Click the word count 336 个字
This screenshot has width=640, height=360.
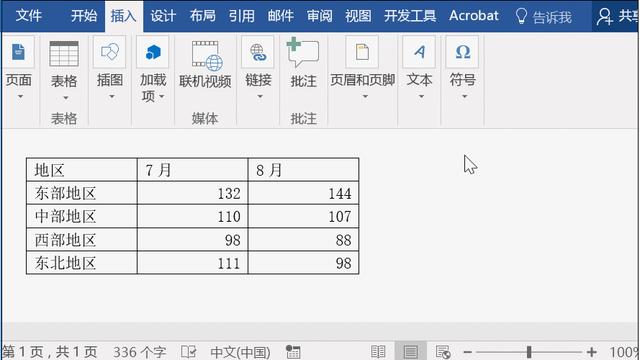point(140,351)
